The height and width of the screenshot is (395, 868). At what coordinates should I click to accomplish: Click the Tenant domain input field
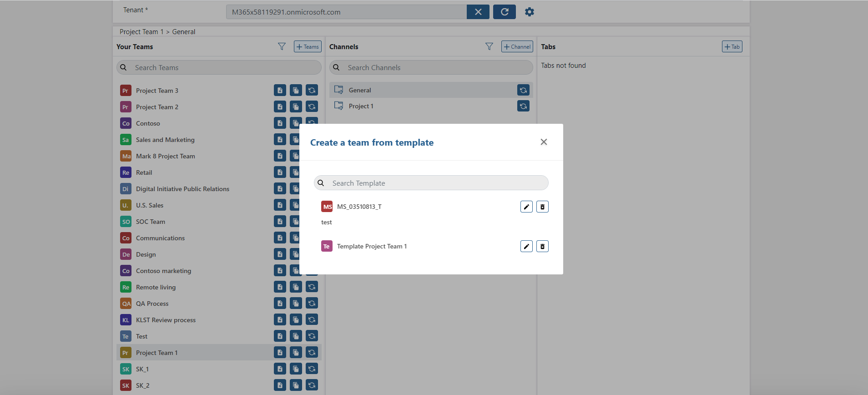[346, 12]
